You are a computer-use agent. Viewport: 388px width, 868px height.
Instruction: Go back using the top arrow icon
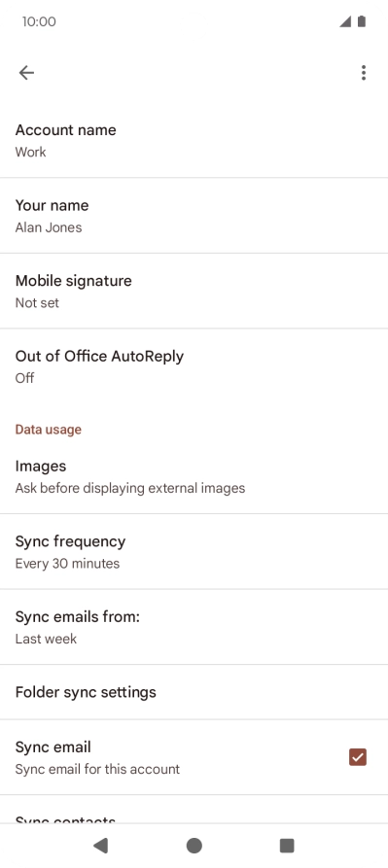tap(26, 73)
